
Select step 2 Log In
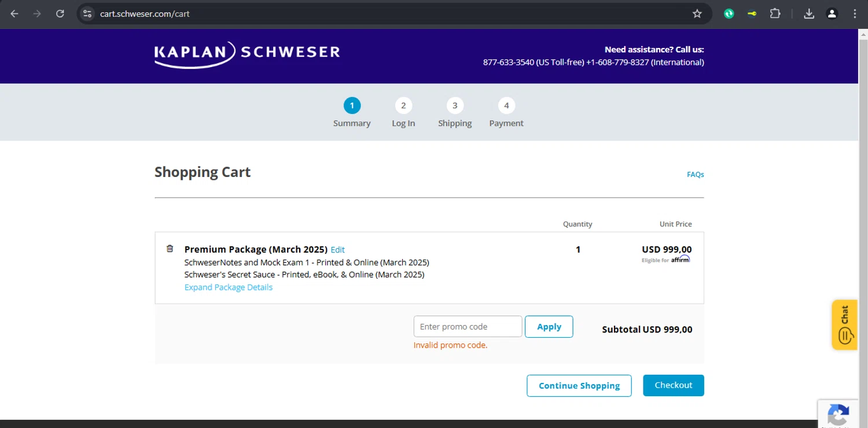tap(403, 113)
